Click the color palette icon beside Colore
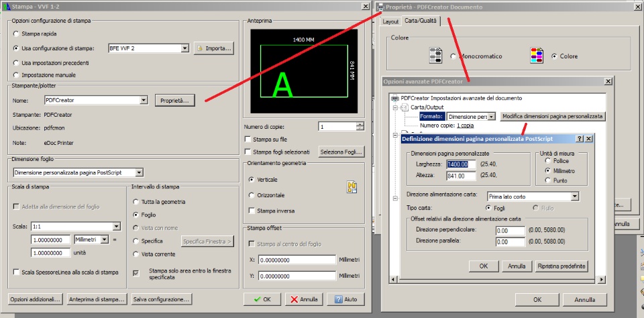644x318 pixels. click(537, 56)
